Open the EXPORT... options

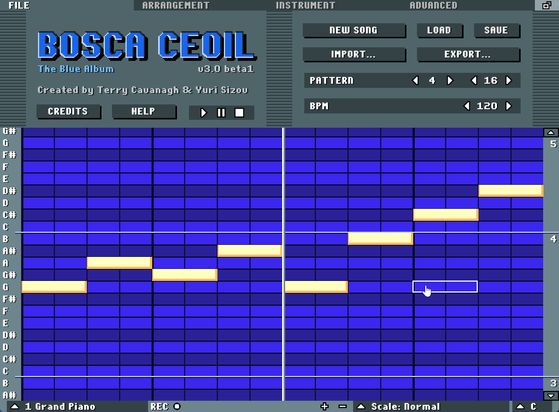468,55
